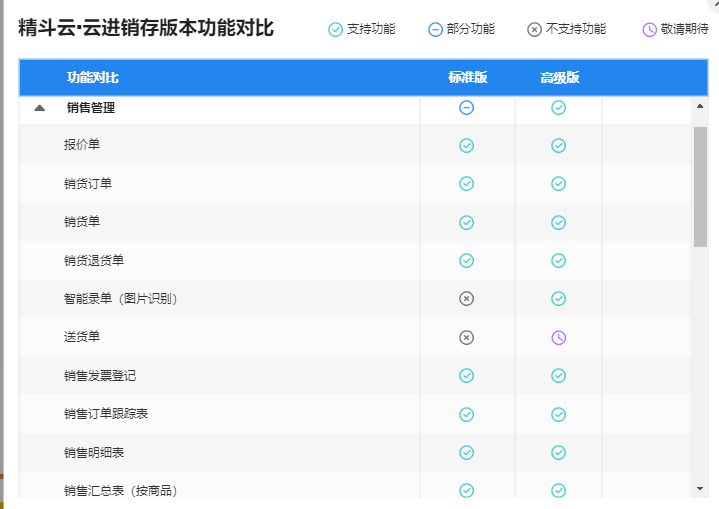
Task: Click the 精斗云·云进销存版本功能对比 title
Action: pos(146,28)
